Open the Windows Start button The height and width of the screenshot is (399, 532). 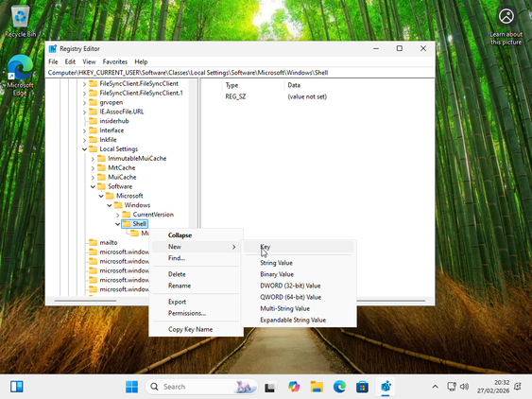[131, 387]
